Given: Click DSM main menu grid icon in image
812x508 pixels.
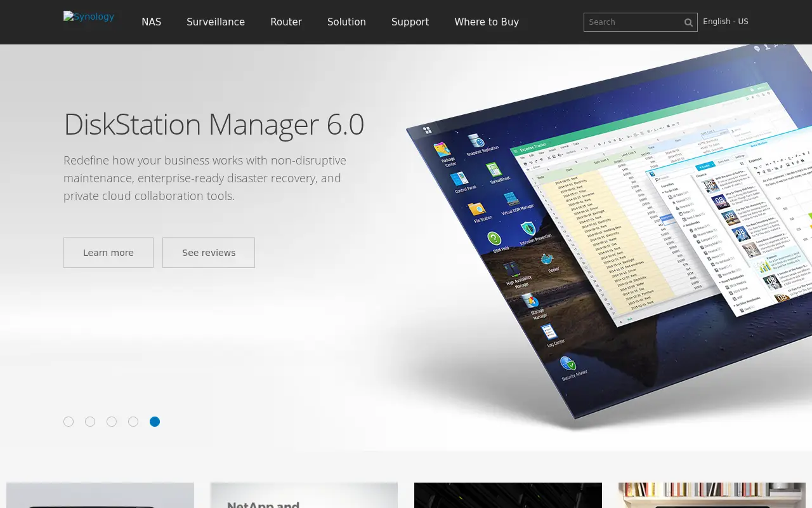Looking at the screenshot, I should [x=428, y=130].
